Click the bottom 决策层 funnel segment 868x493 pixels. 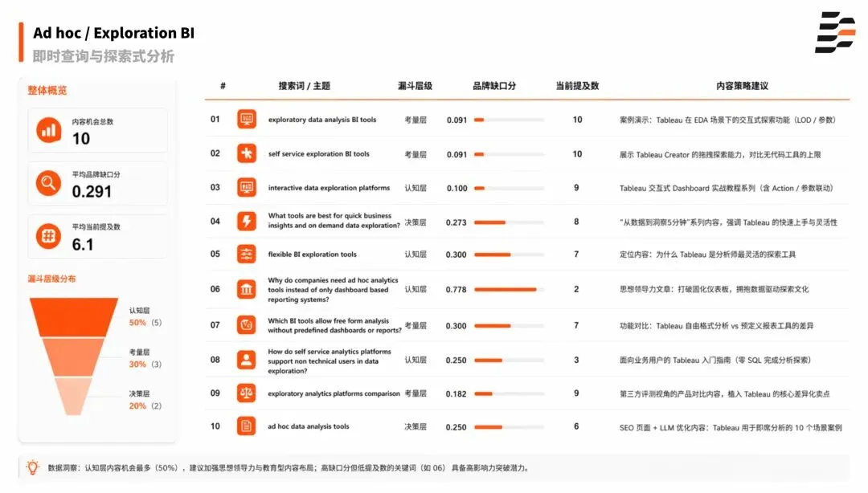[x=74, y=397]
